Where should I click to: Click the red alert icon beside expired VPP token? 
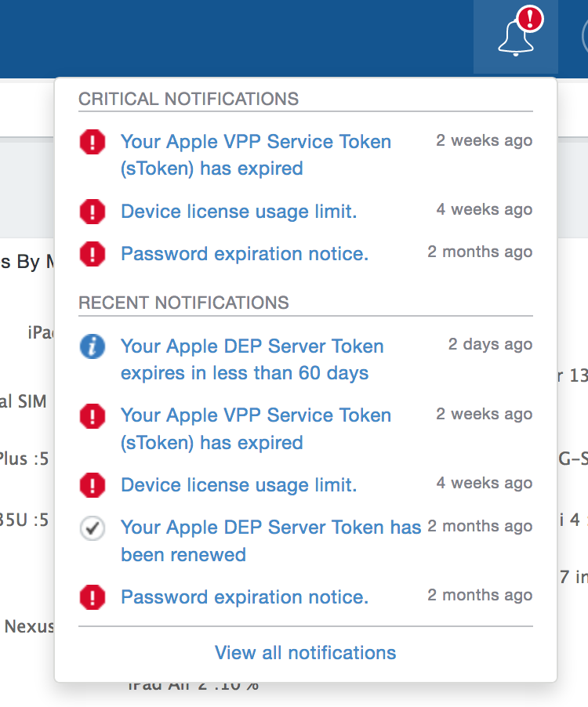coord(92,142)
